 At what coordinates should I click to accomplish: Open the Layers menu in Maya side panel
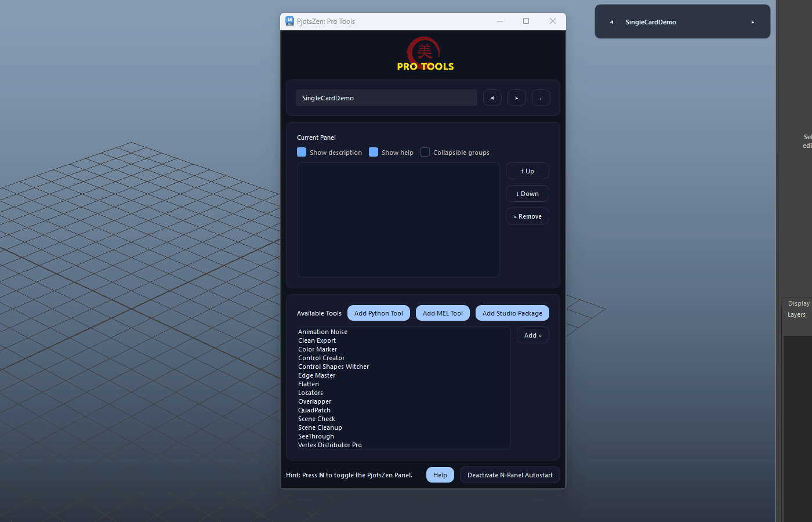click(x=796, y=314)
